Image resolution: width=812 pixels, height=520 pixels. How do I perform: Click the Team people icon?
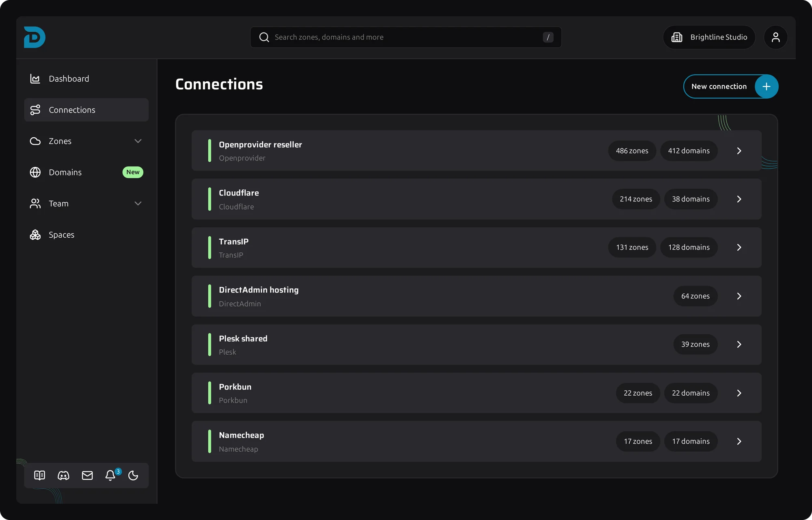(x=35, y=204)
